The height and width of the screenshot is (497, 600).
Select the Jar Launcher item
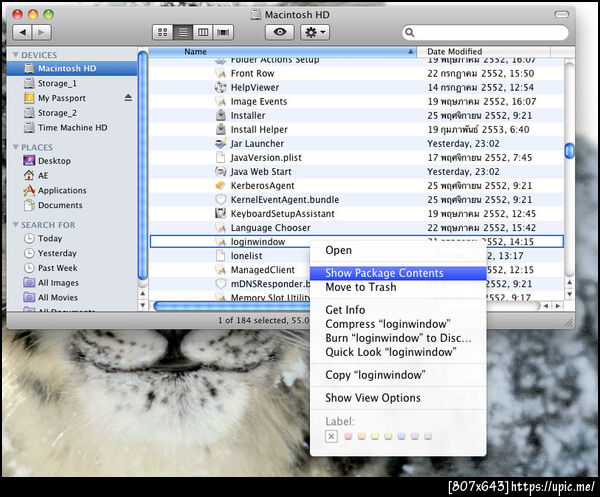click(356, 143)
